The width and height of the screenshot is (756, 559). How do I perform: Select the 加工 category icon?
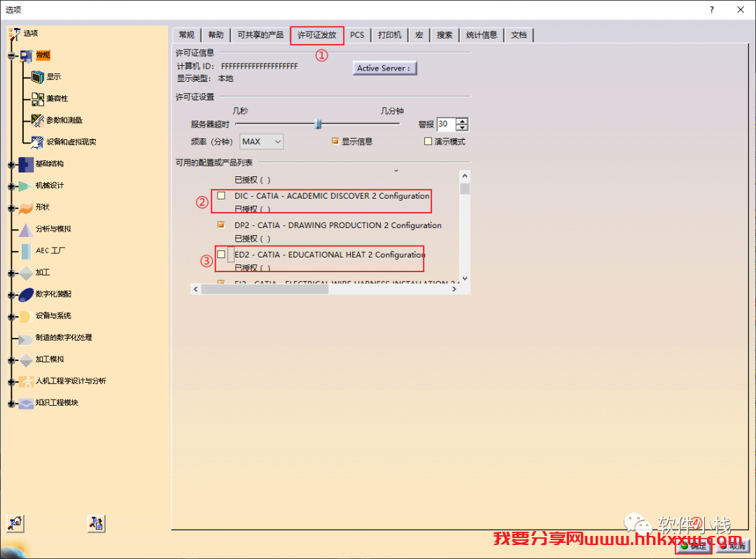(26, 274)
